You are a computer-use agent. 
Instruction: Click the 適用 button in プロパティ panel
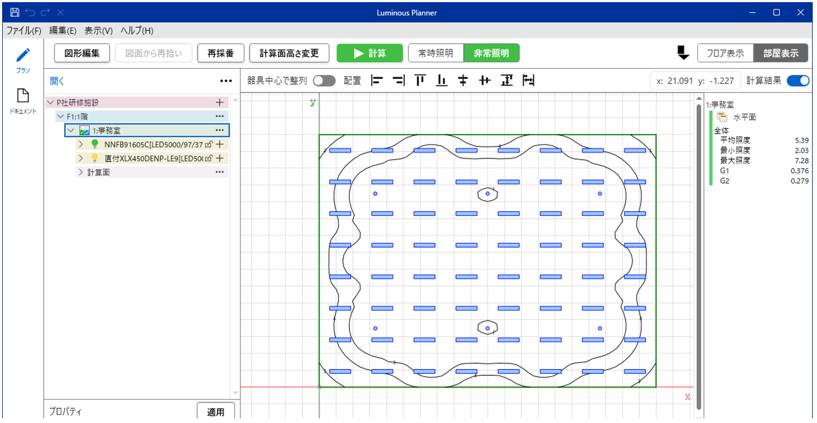[x=215, y=411]
